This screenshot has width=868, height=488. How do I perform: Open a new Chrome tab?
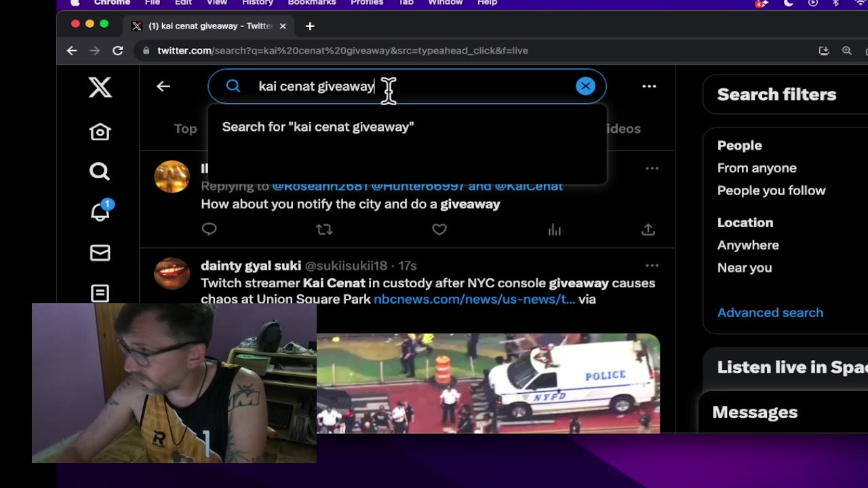tap(310, 26)
